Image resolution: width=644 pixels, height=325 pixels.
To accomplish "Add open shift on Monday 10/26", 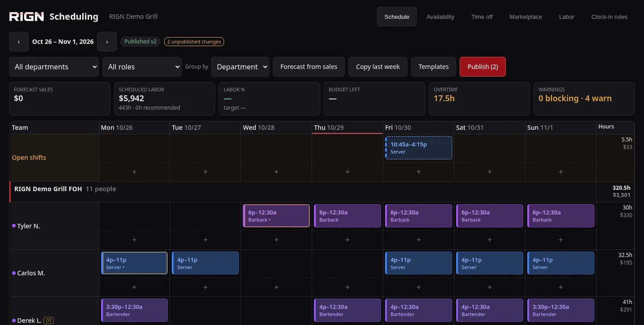I will [134, 172].
